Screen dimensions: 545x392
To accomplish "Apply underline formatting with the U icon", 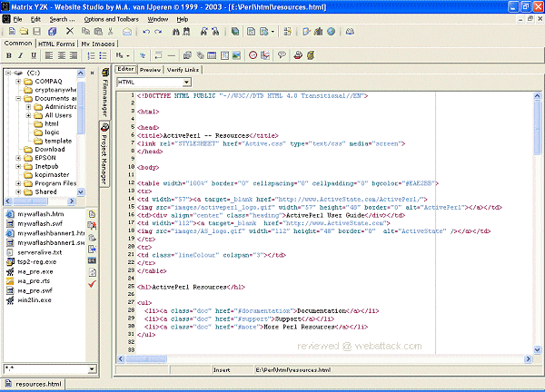I will 34,55.
